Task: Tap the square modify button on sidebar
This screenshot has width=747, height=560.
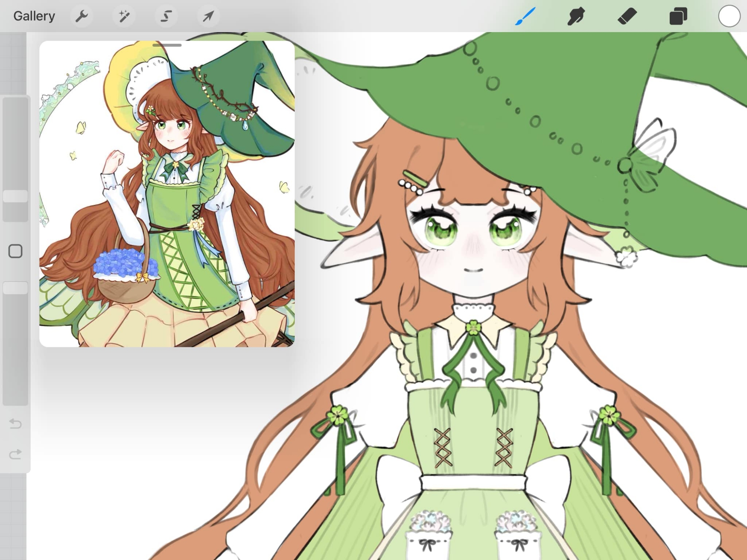Action: [x=15, y=251]
